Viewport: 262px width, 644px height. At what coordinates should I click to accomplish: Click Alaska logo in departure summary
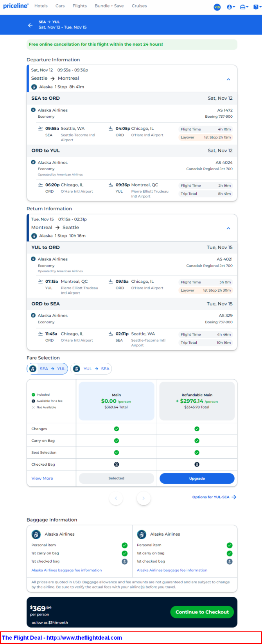(34, 87)
